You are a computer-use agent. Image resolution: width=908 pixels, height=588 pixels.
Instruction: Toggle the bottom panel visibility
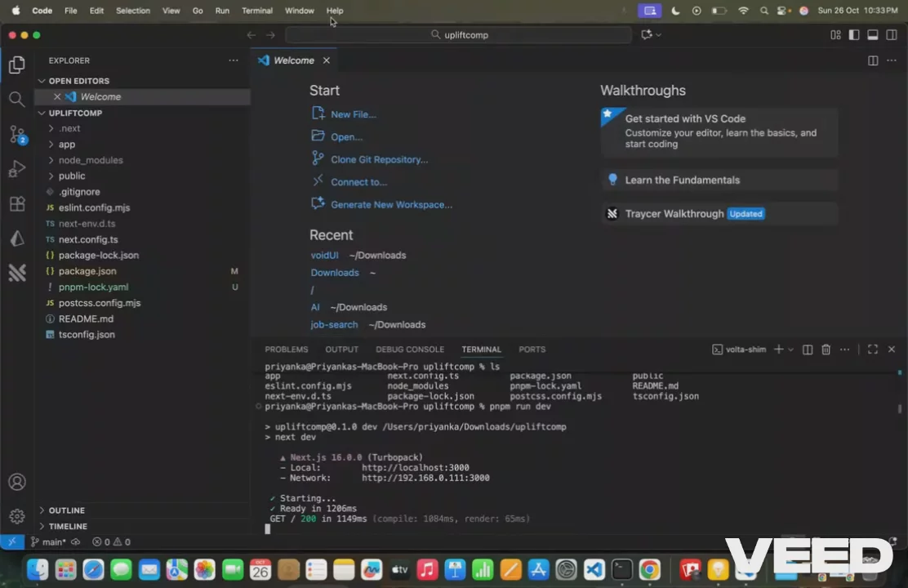[873, 35]
